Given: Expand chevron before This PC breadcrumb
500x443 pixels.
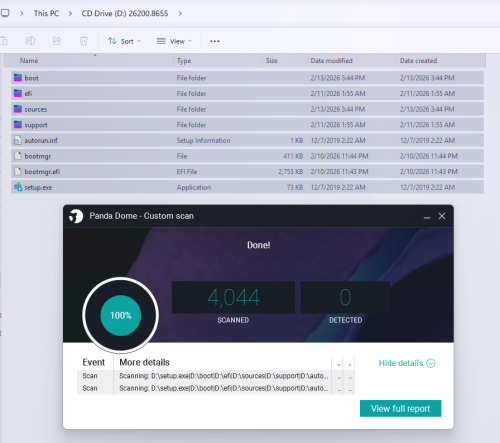Looking at the screenshot, I should click(22, 13).
